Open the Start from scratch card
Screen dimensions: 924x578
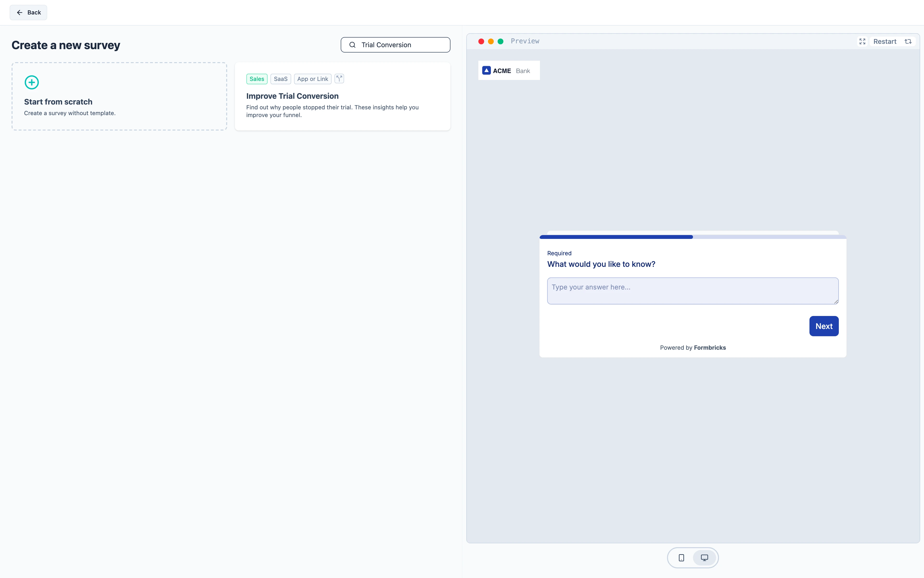119,96
